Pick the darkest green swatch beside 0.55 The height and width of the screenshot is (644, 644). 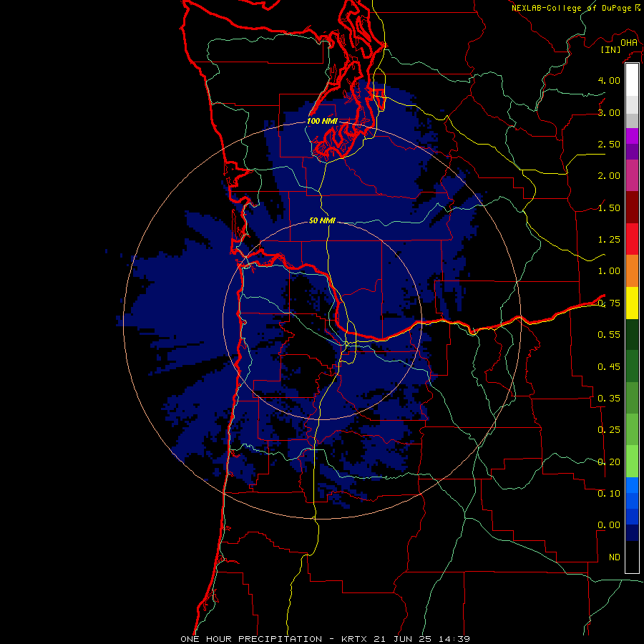pos(632,335)
